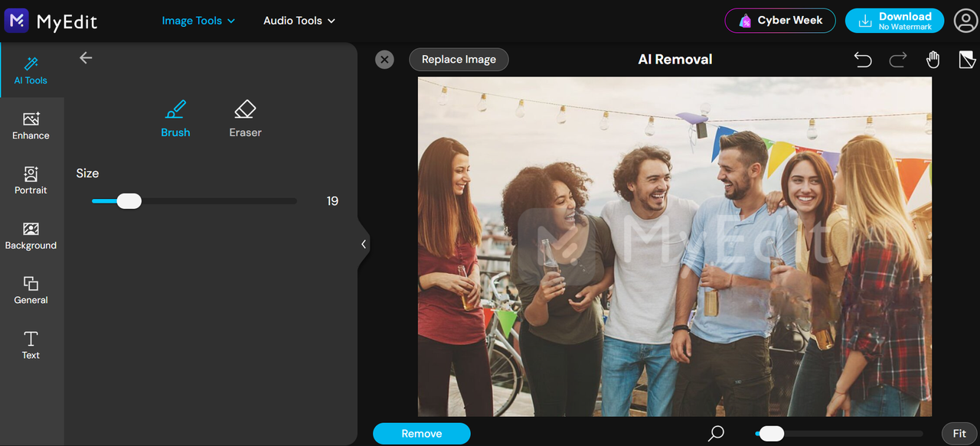Screen dimensions: 980x446
Task: Select the Brush tool
Action: coord(175,119)
